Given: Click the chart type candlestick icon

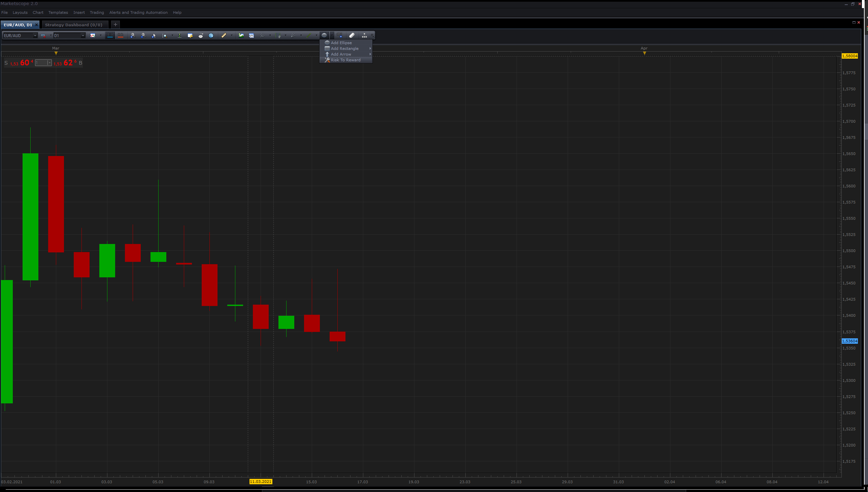Looking at the screenshot, I should tap(93, 35).
